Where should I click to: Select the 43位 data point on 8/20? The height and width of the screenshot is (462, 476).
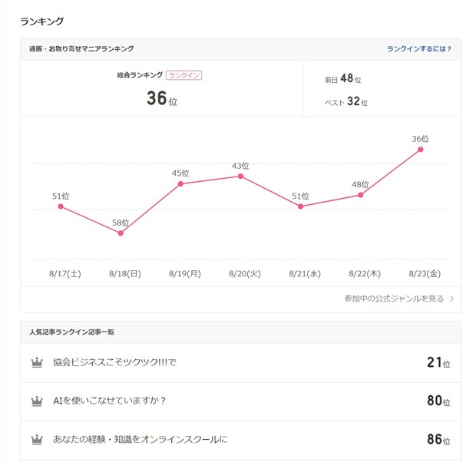point(240,177)
